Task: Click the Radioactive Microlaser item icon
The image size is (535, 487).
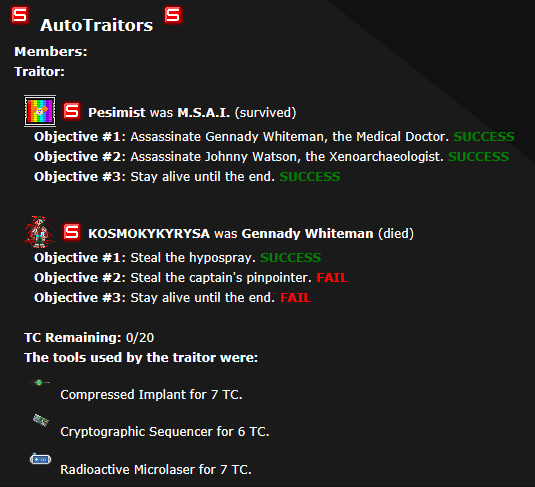Action: [x=41, y=459]
